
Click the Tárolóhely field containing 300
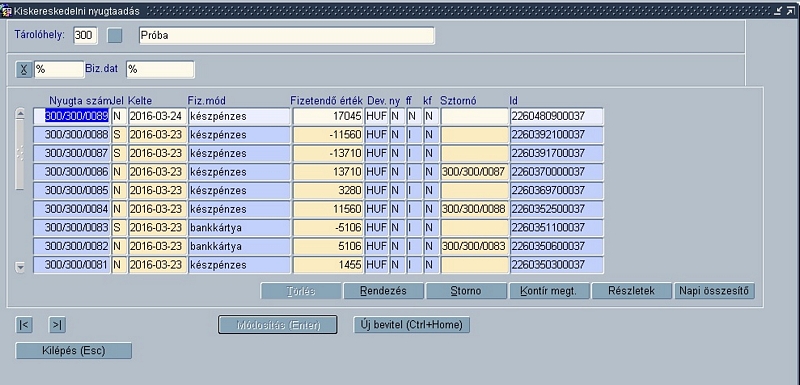coord(86,36)
